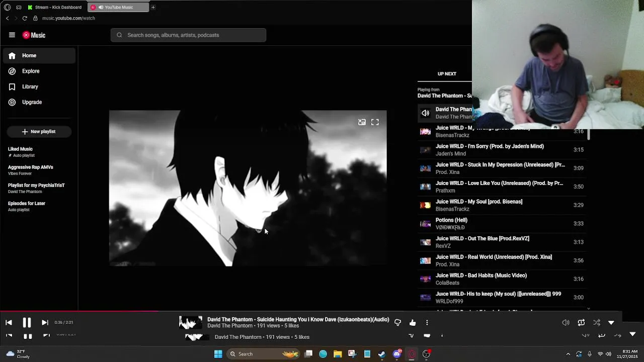The width and height of the screenshot is (644, 362).
Task: Mute the player volume
Action: tap(566, 323)
